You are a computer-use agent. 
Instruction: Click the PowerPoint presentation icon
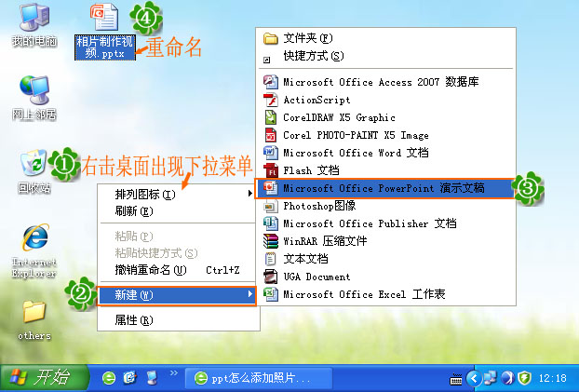270,188
